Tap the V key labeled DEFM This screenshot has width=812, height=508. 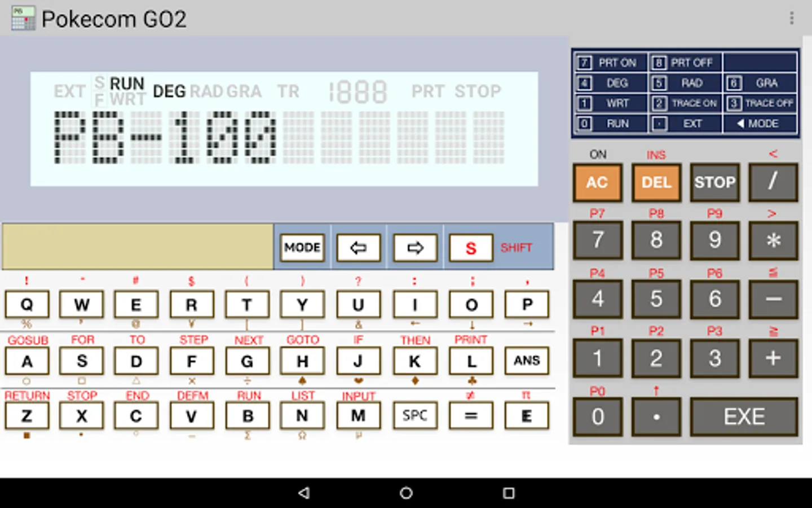(x=192, y=416)
